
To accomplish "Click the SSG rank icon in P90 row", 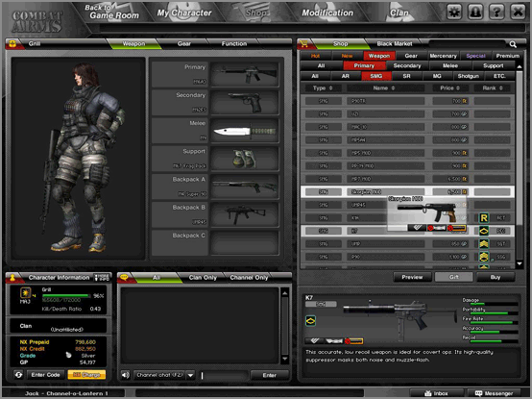I will coord(484,257).
